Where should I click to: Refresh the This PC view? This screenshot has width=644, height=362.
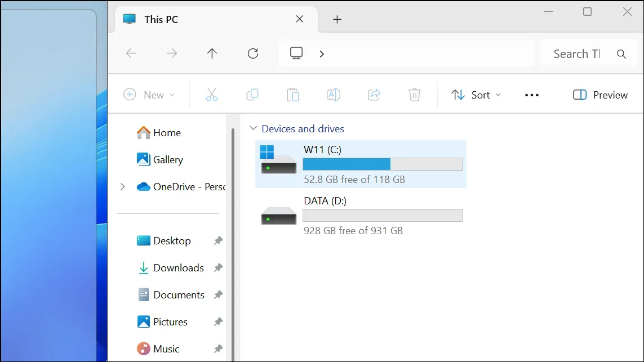253,53
